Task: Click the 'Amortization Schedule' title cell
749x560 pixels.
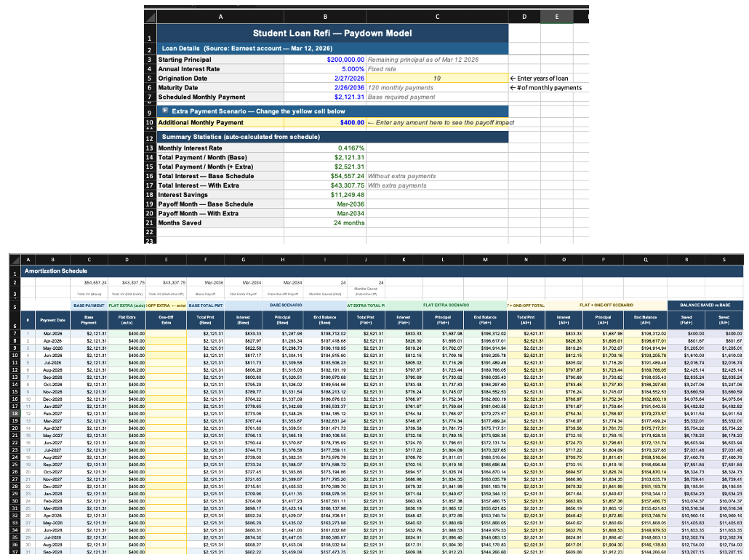Action: tap(382, 271)
